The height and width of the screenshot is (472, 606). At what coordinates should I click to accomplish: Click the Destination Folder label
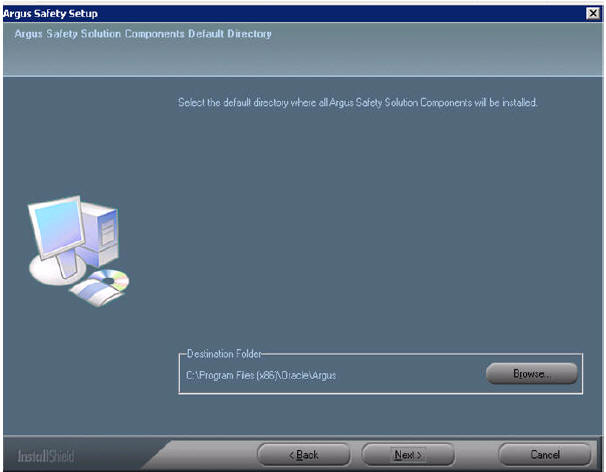tap(224, 354)
